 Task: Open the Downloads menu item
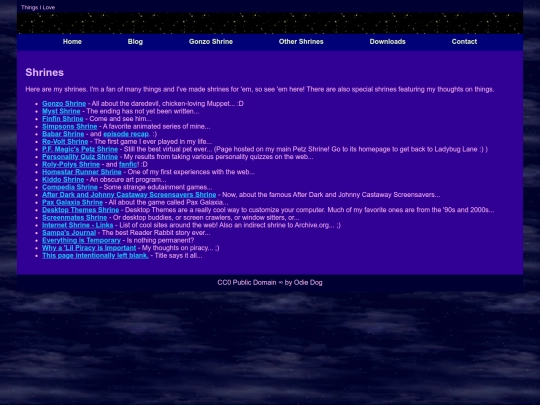(387, 42)
